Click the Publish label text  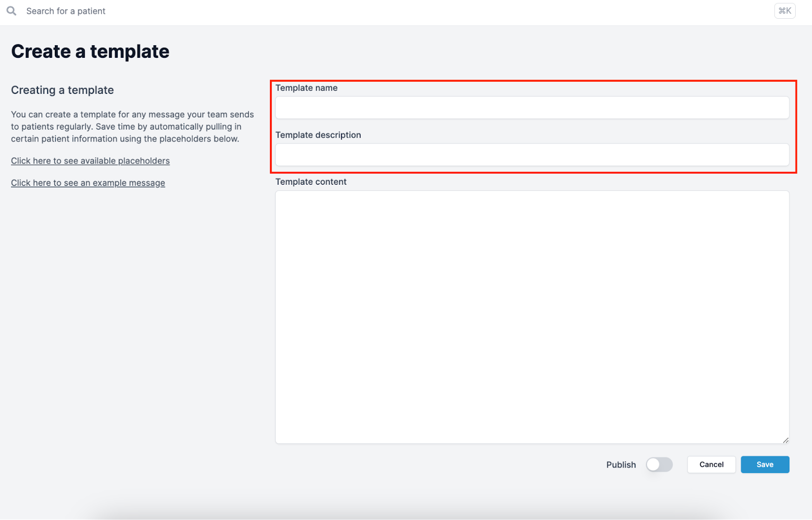click(x=620, y=464)
